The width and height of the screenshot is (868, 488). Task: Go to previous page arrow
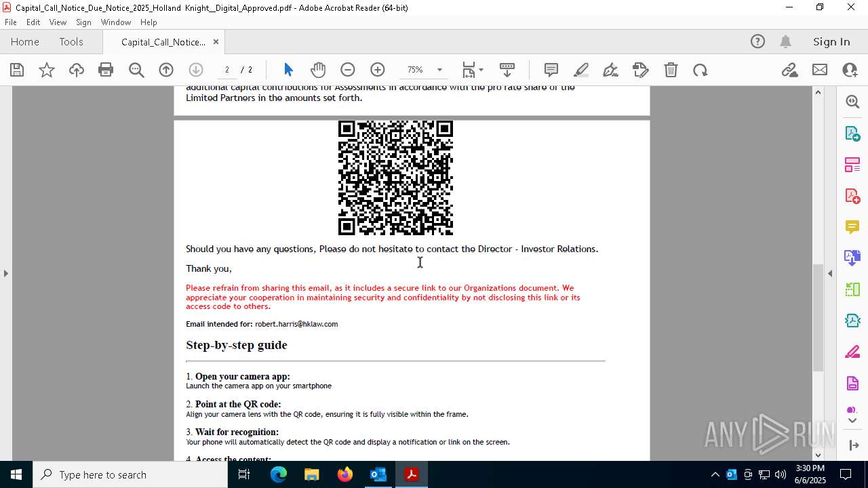pyautogui.click(x=166, y=70)
